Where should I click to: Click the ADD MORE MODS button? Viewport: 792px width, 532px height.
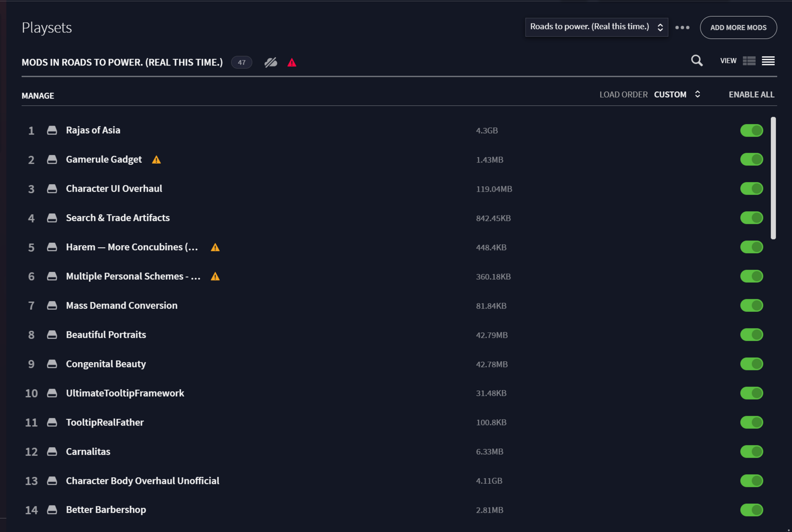738,28
